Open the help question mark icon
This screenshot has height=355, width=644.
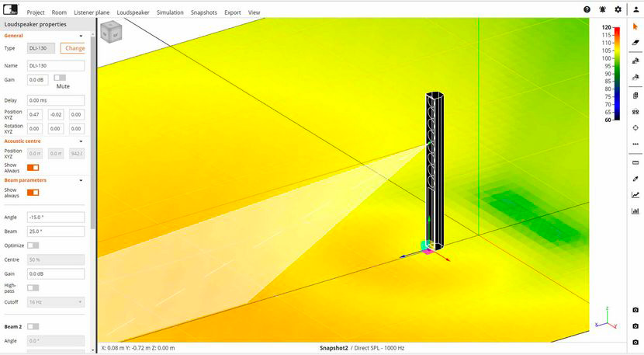[587, 9]
